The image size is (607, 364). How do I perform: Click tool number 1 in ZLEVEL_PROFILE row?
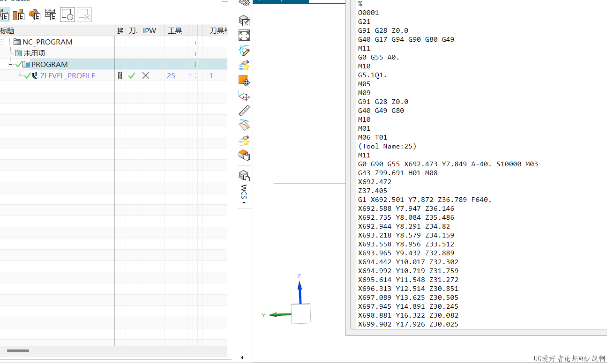[211, 75]
